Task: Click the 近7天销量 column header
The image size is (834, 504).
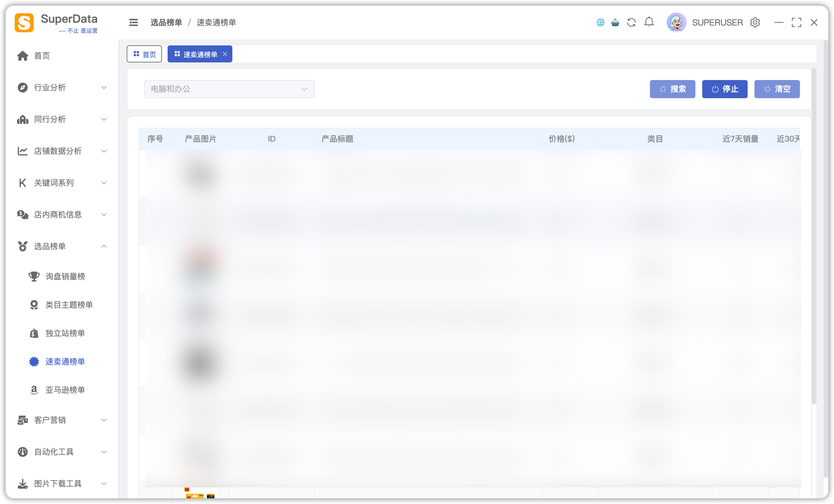Action: [740, 139]
